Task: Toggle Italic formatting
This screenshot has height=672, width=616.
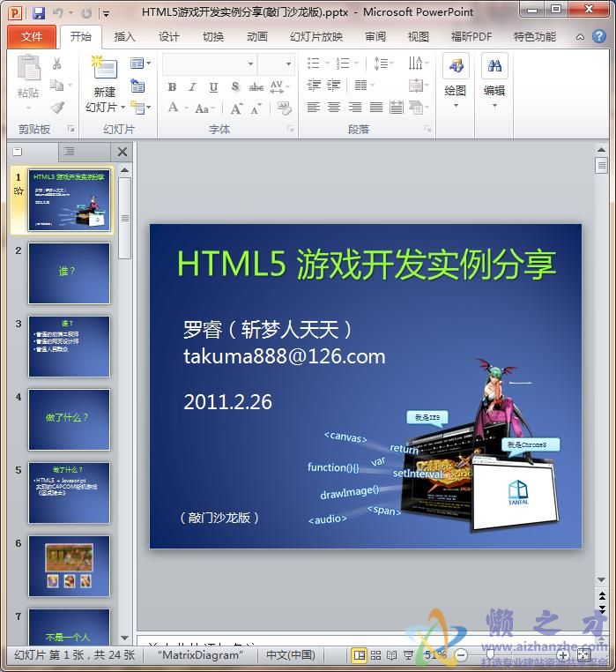Action: [193, 87]
